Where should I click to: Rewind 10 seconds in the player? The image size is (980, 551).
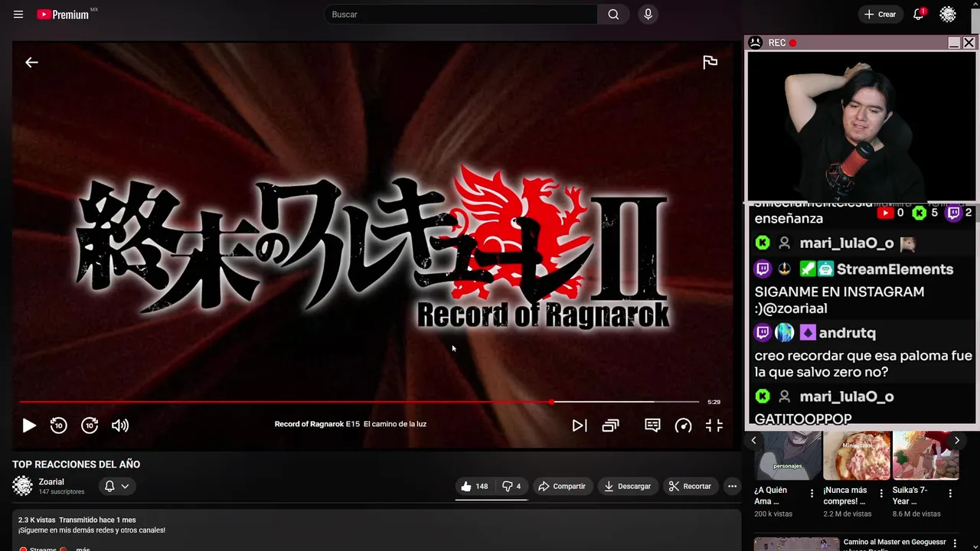(x=59, y=425)
